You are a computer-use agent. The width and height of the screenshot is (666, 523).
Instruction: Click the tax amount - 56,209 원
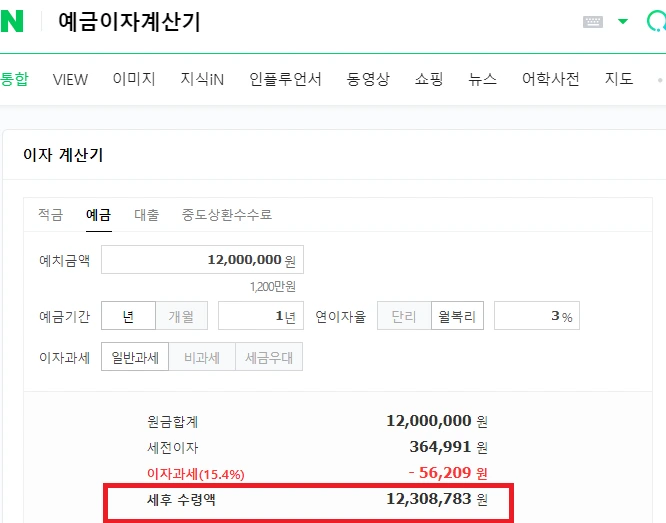point(448,473)
